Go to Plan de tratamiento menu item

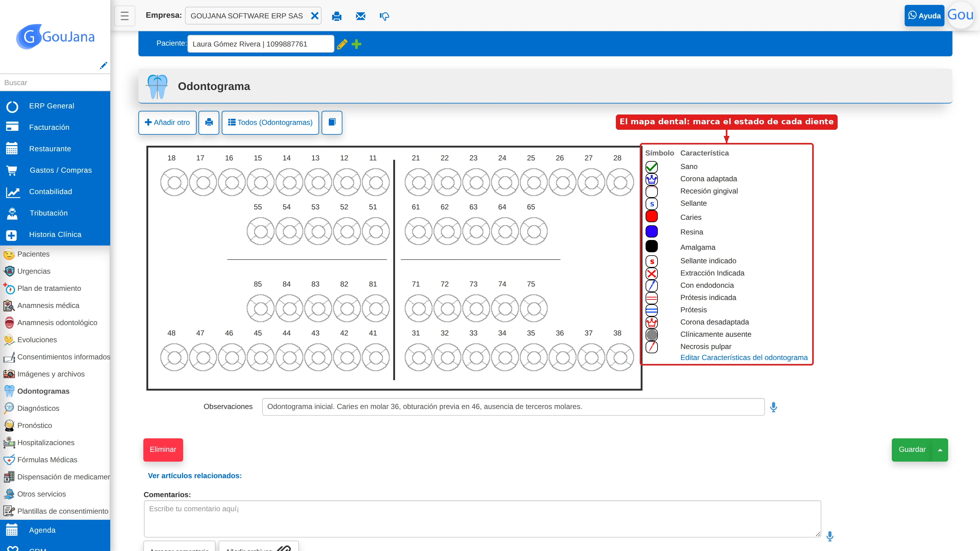(49, 288)
